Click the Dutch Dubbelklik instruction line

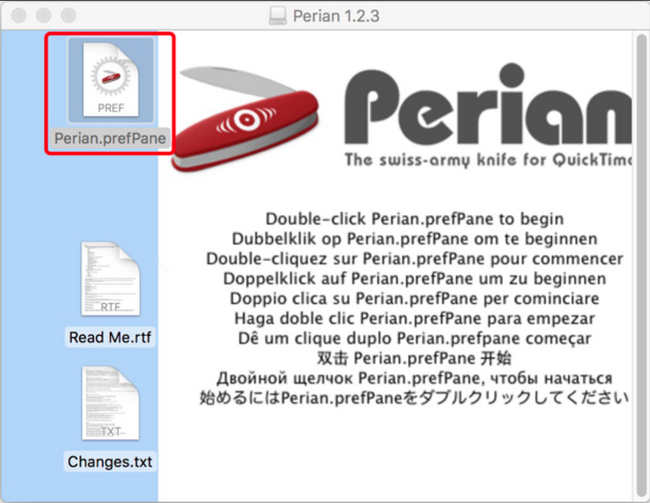pyautogui.click(x=415, y=238)
